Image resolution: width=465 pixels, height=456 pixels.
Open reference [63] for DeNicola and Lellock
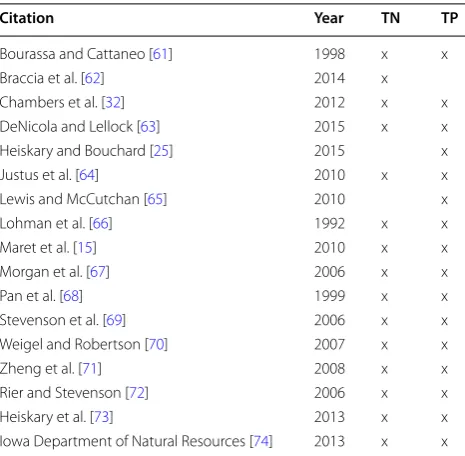point(148,127)
